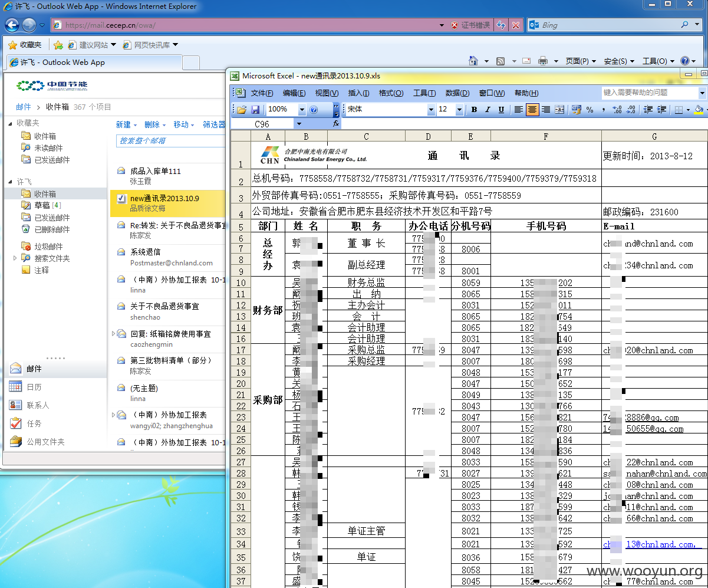Toggle italic formatting in Excel
This screenshot has height=588, width=708.
pos(488,110)
